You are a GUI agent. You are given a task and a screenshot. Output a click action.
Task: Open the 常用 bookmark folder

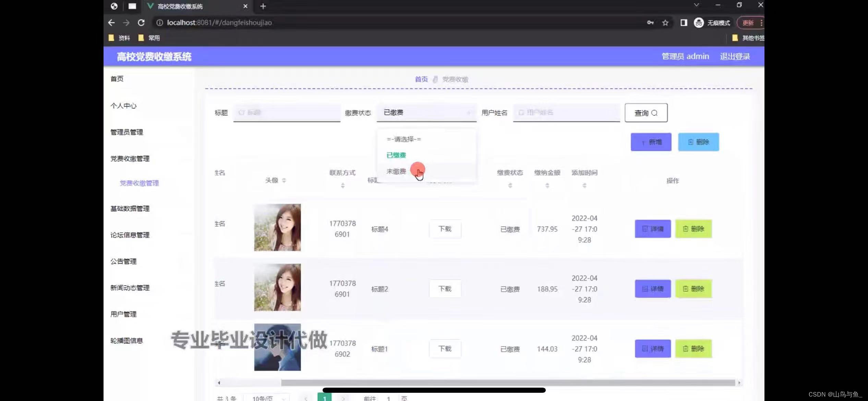149,38
